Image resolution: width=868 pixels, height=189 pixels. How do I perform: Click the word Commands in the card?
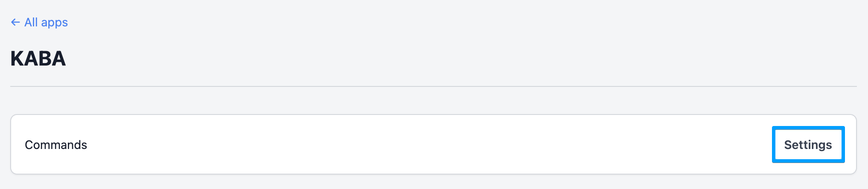(56, 145)
